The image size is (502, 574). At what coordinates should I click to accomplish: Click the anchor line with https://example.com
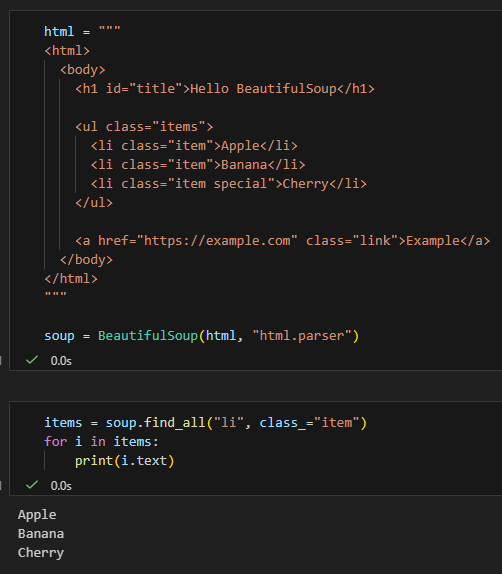click(x=282, y=241)
